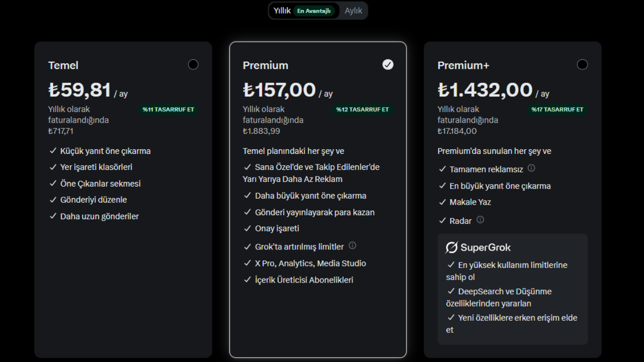Image resolution: width=644 pixels, height=362 pixels.
Task: Open info icon next to Radar
Action: coord(480,219)
